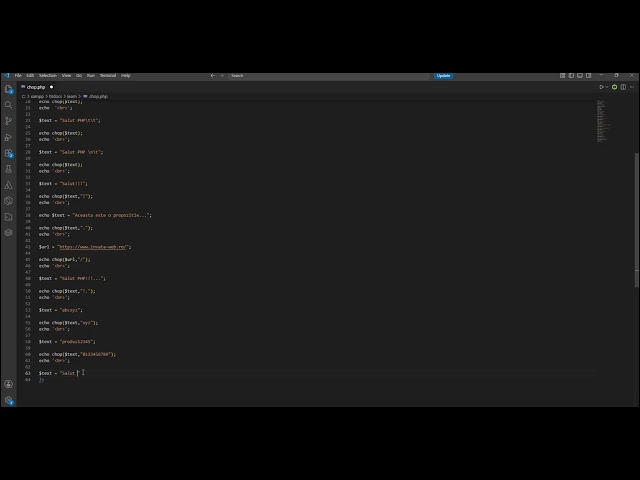
Task: Click htdocs in the breadcrumb path
Action: 55,96
